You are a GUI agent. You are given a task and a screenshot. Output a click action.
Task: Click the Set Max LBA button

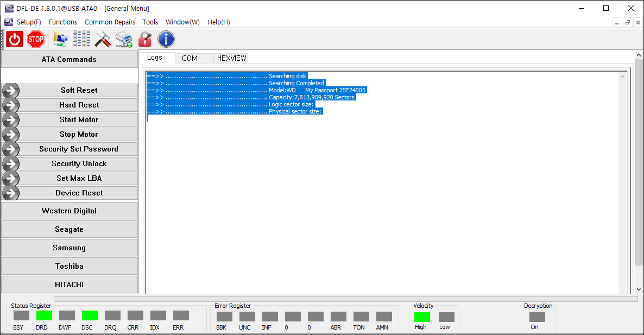coord(78,178)
